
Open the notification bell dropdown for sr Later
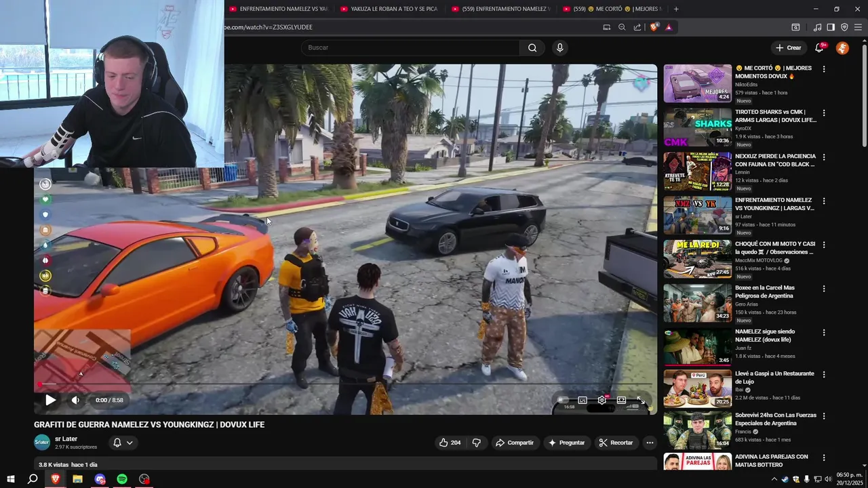coord(123,443)
